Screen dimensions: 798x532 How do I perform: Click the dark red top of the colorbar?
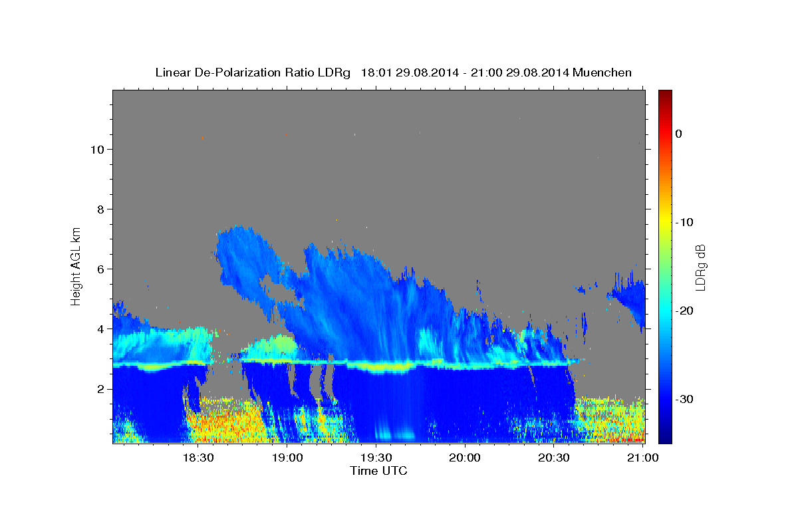tap(665, 94)
